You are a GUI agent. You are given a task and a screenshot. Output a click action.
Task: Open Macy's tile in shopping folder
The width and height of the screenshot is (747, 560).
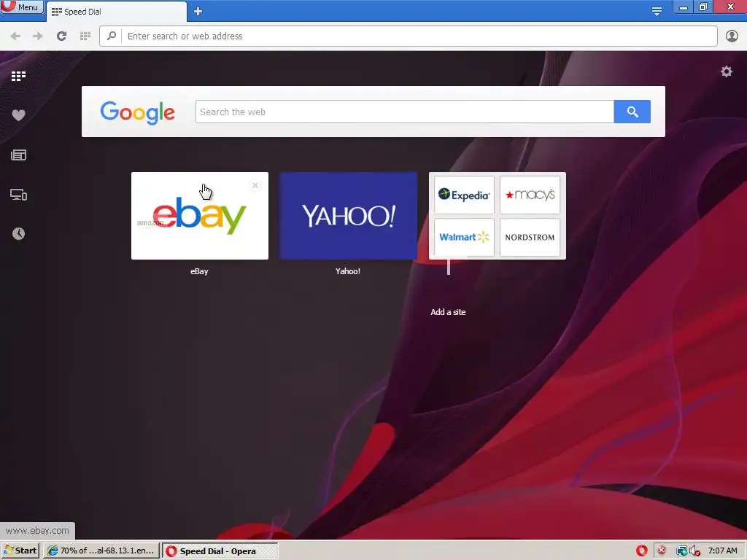[530, 195]
